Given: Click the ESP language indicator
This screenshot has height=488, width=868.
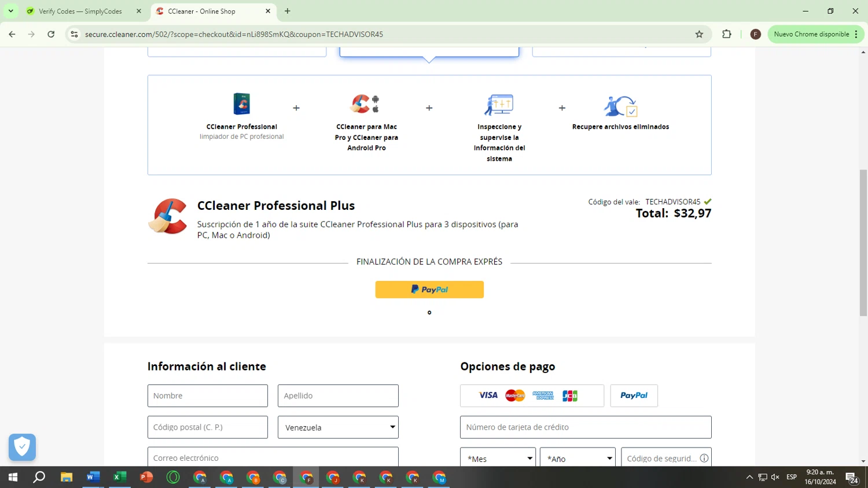Looking at the screenshot, I should [792, 477].
